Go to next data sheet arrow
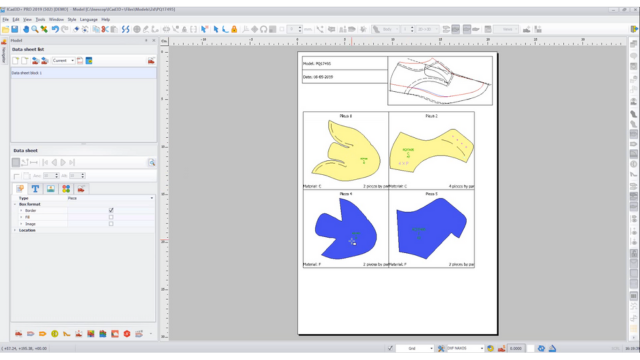This screenshot has width=640, height=360. tap(63, 162)
